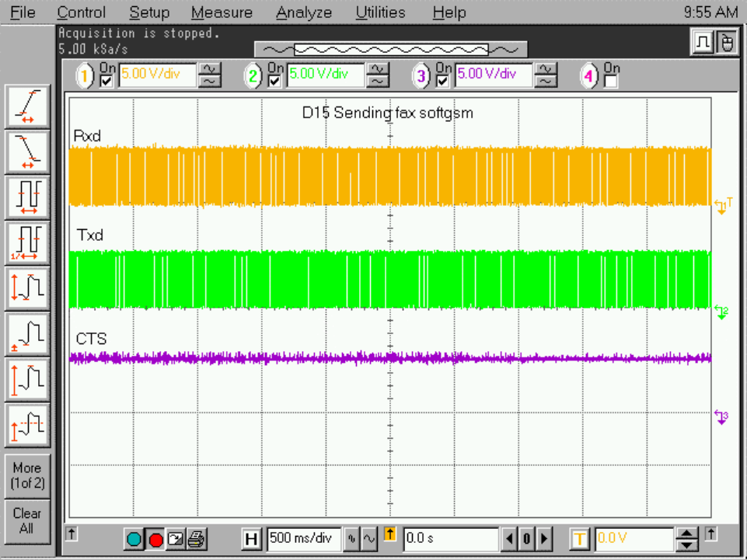Decrease channel 2 vertical scale (smaller wave button)

[378, 82]
